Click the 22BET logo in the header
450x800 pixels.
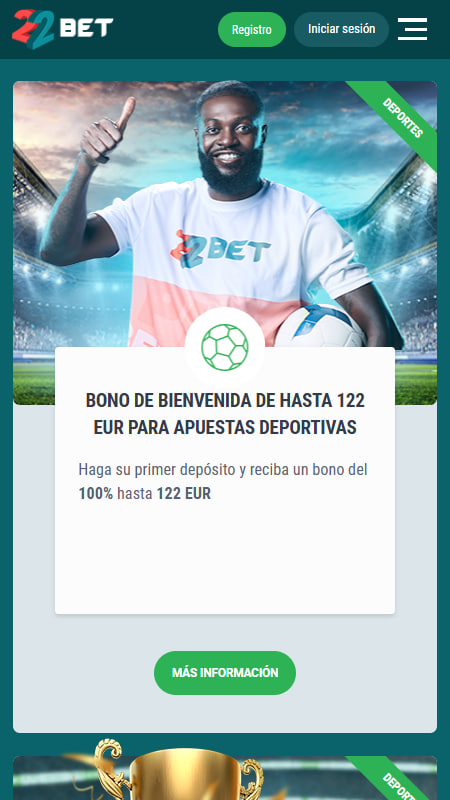62,29
